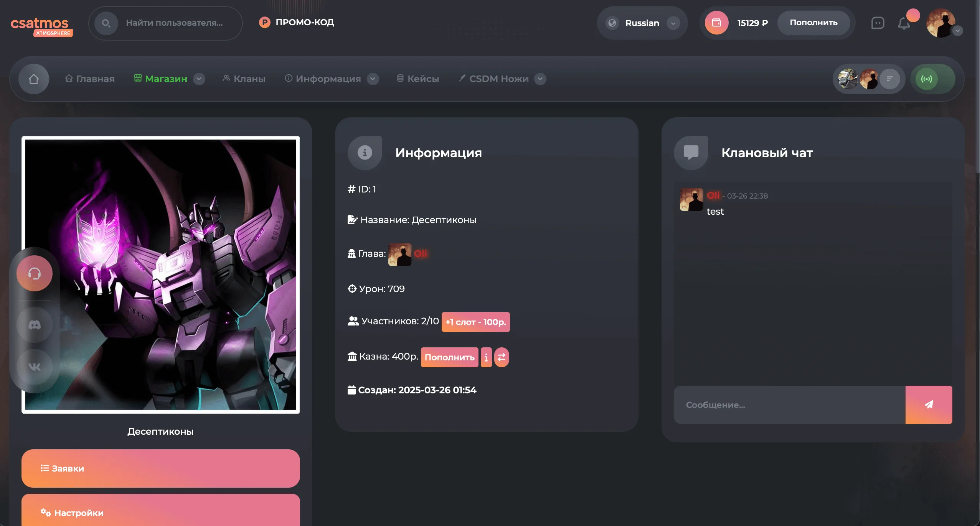Click the list lines icon beside avatars
Image resolution: width=980 pixels, height=526 pixels.
890,79
